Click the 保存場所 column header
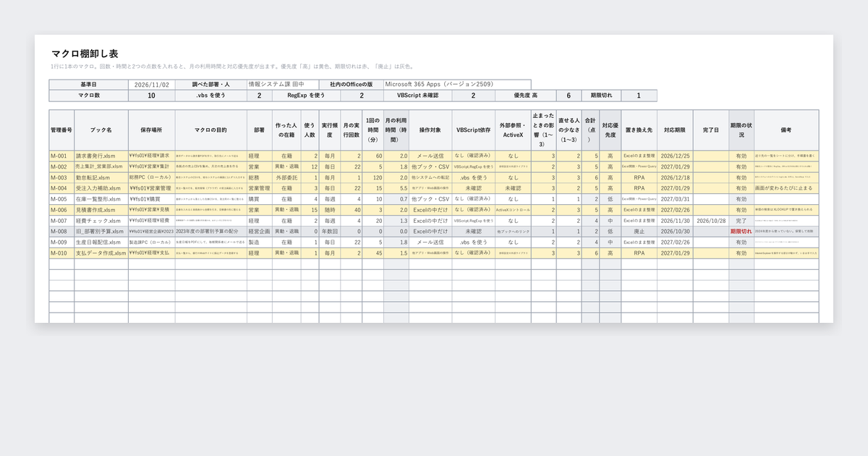 pyautogui.click(x=152, y=130)
